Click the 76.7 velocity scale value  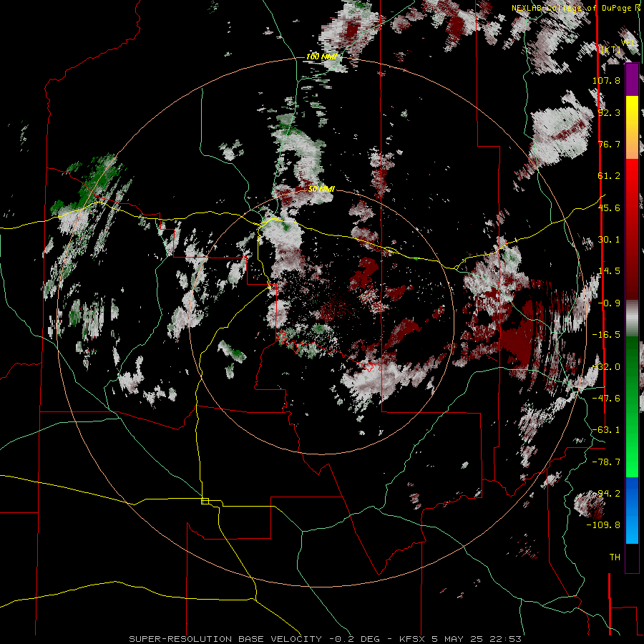(609, 144)
